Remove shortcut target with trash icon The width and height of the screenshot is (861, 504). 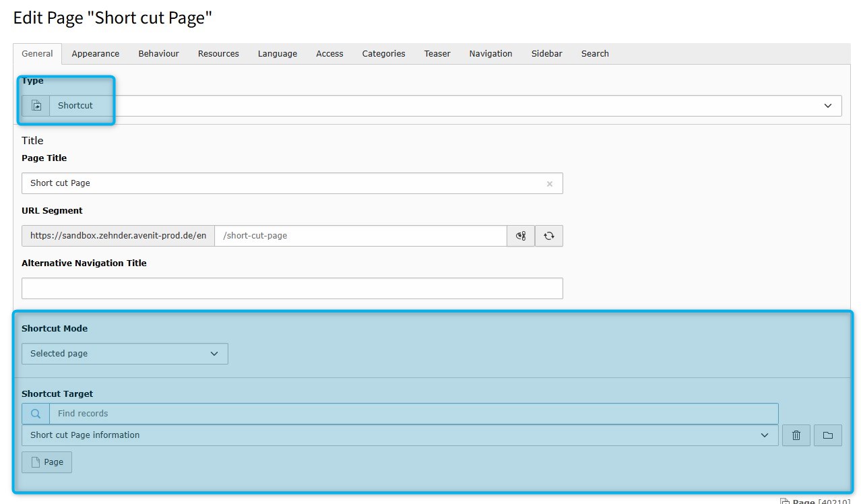[x=796, y=435]
